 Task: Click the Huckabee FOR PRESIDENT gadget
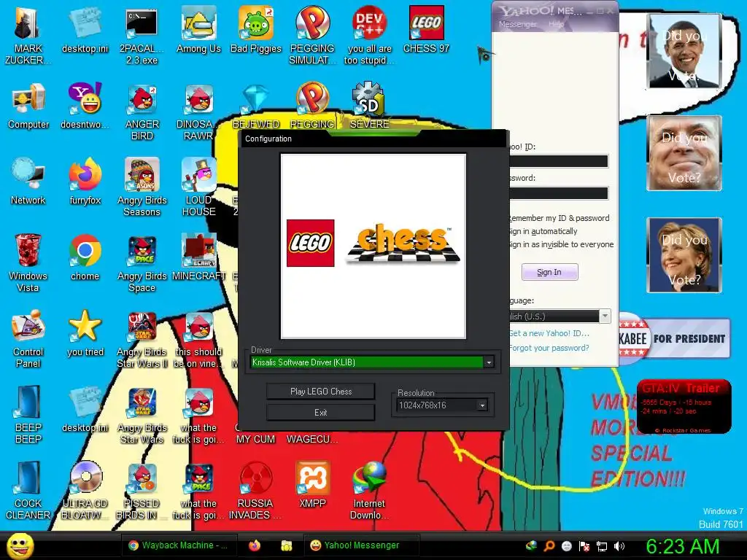coord(674,338)
